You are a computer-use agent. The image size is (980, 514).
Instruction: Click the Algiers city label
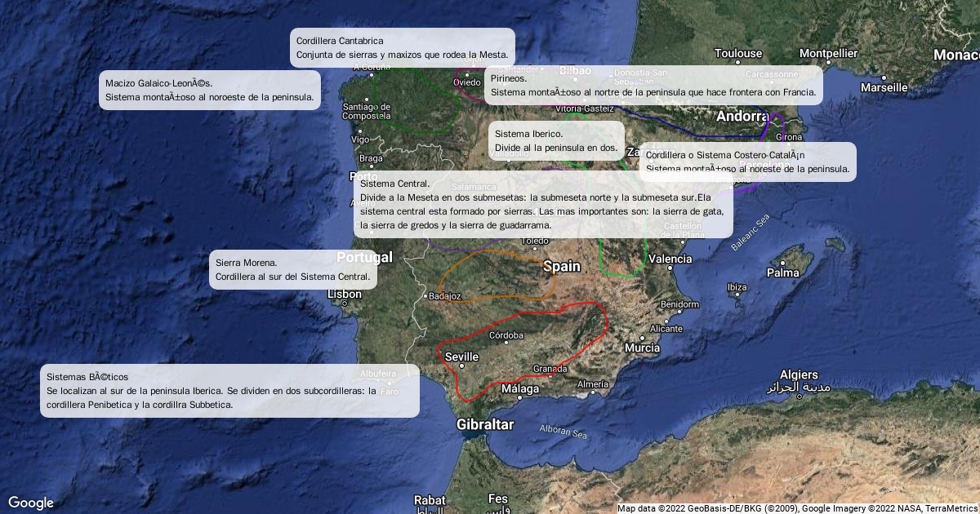point(799,374)
